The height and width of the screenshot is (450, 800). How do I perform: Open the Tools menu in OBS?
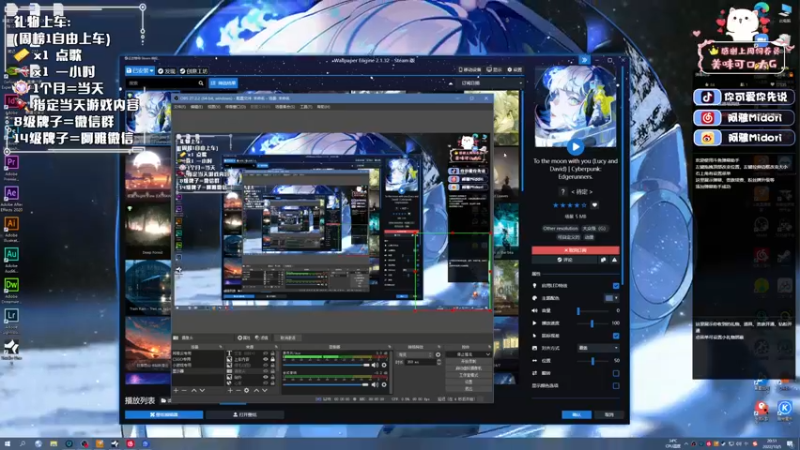306,107
